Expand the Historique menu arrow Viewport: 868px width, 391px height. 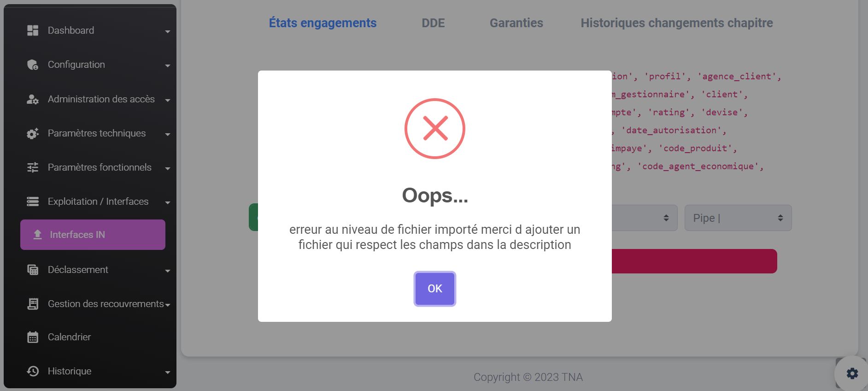coord(168,372)
